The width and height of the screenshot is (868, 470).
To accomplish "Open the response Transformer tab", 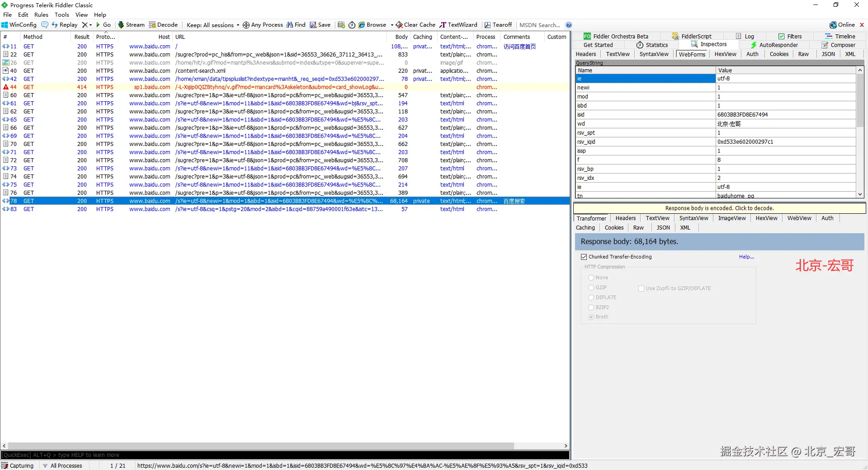I will tap(591, 218).
